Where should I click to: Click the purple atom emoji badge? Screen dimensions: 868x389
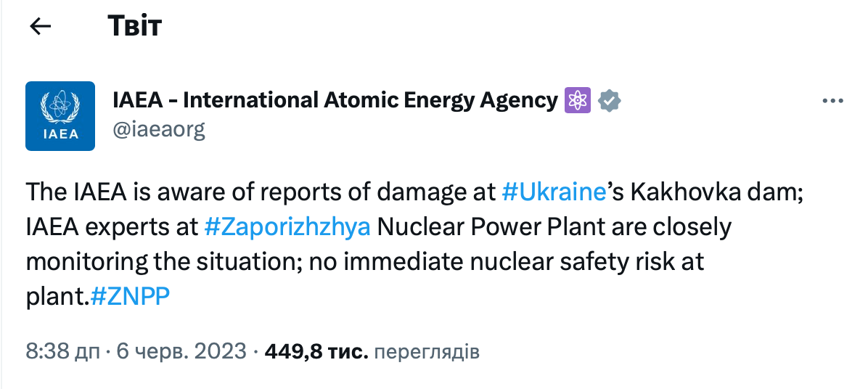coord(578,101)
